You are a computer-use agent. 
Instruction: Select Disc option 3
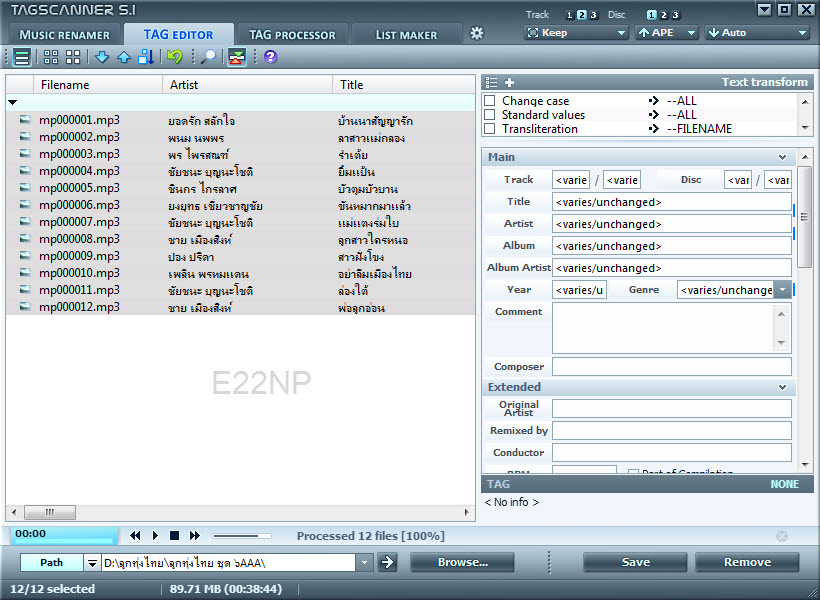[675, 15]
